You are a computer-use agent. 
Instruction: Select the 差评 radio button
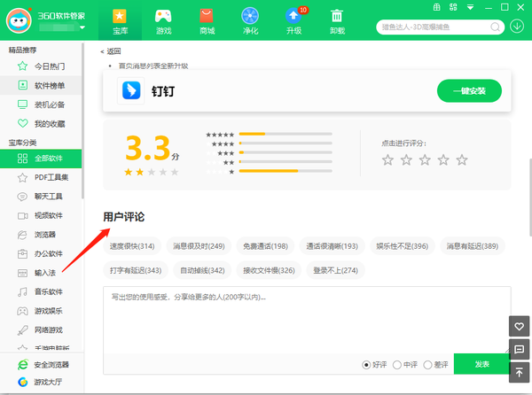pos(427,365)
